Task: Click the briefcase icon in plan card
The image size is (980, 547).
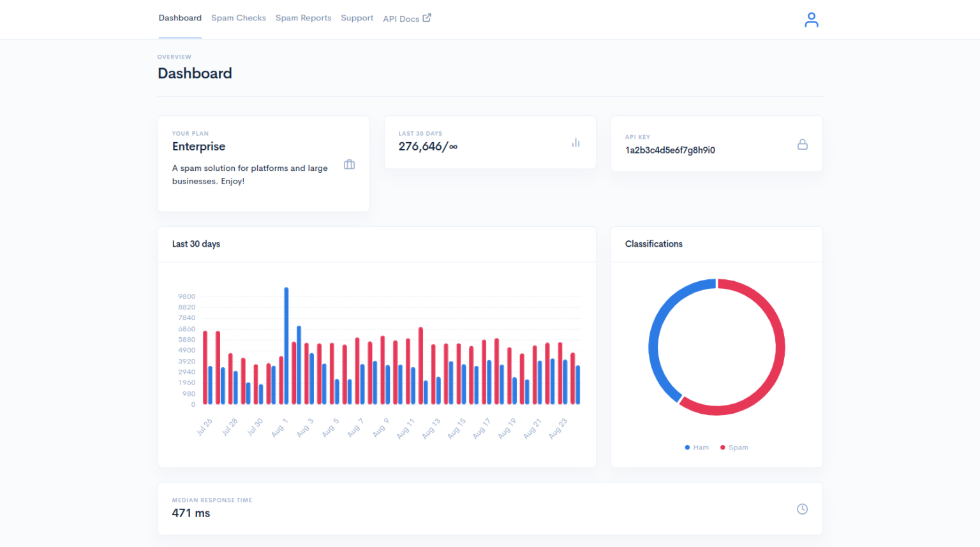Action: click(349, 164)
